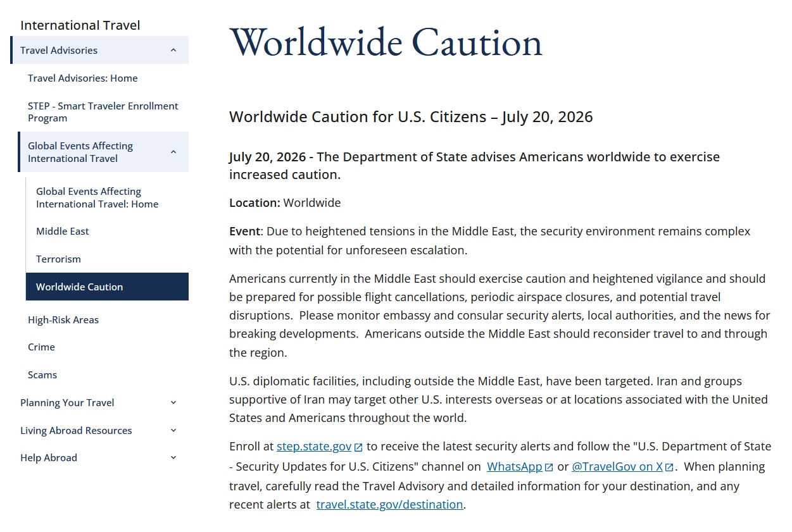This screenshot has height=532, width=792.
Task: Select Middle East in the sidebar
Action: point(63,232)
